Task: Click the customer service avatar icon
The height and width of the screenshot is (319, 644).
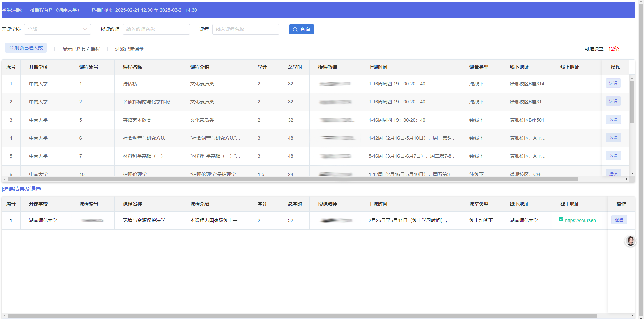Action: point(630,241)
